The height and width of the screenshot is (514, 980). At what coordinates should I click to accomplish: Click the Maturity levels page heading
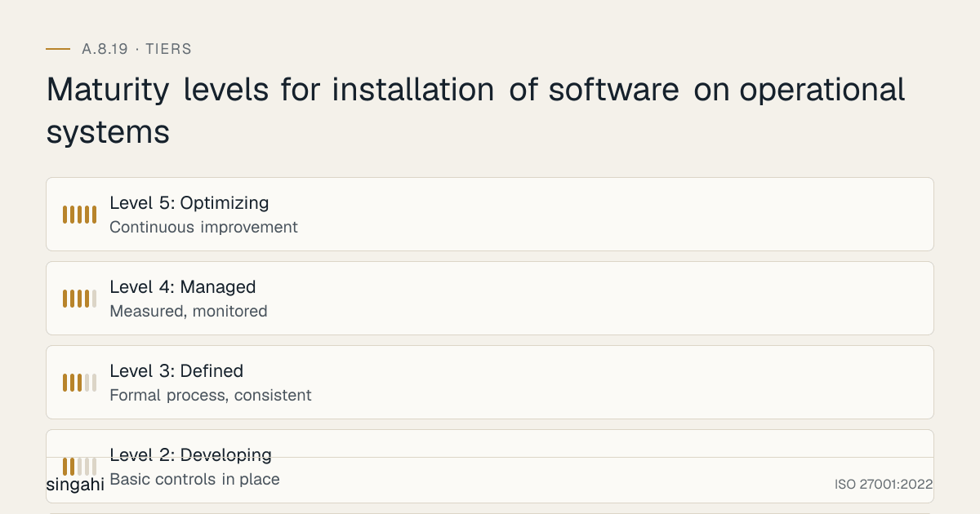pyautogui.click(x=475, y=110)
